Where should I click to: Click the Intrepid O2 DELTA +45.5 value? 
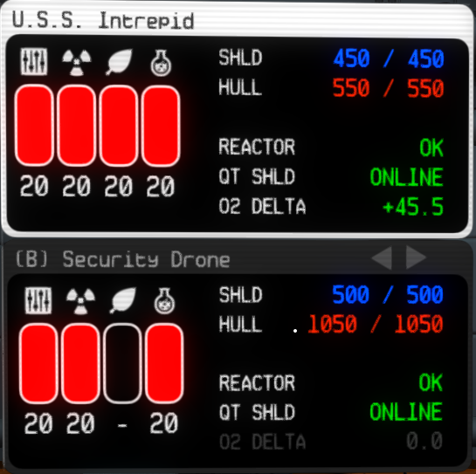click(x=413, y=207)
